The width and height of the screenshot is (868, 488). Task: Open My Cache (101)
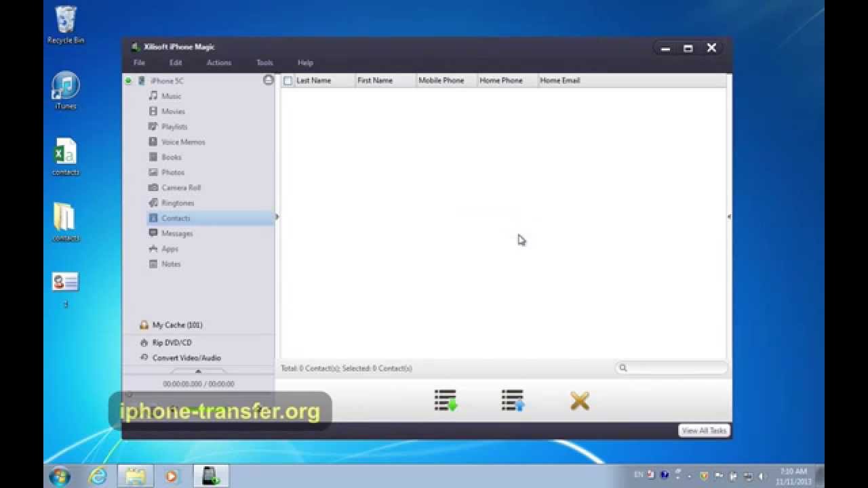click(177, 325)
